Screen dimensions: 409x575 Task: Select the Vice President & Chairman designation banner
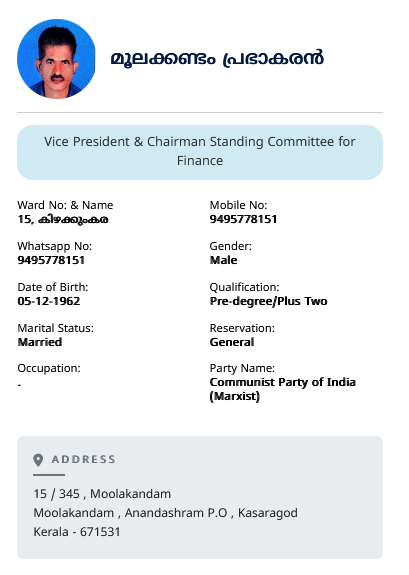click(x=200, y=152)
